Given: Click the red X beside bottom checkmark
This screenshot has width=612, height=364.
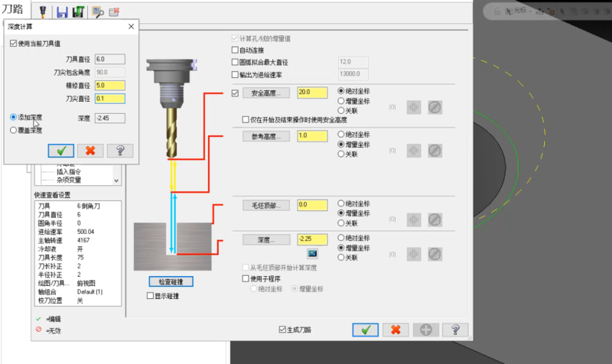Looking at the screenshot, I should 396,330.
